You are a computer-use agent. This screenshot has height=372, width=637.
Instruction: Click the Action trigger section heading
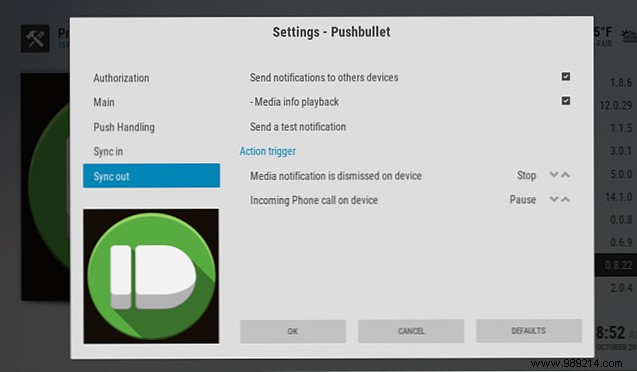268,151
